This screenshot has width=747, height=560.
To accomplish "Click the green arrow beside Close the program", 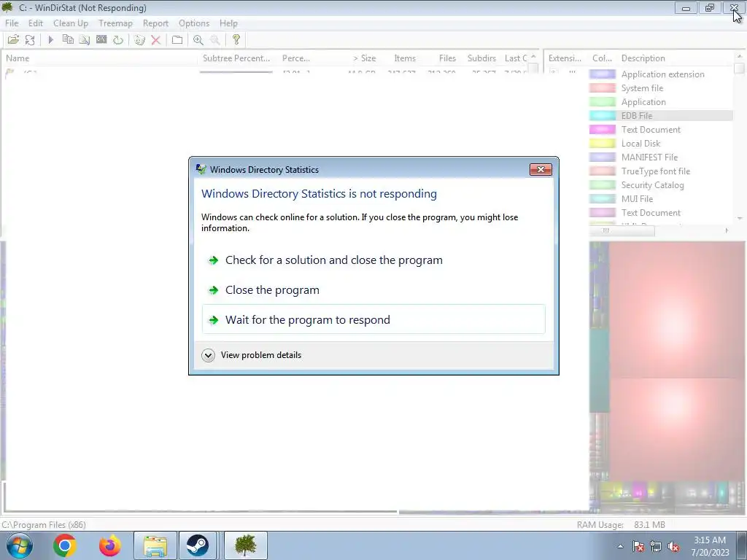I will coord(214,290).
